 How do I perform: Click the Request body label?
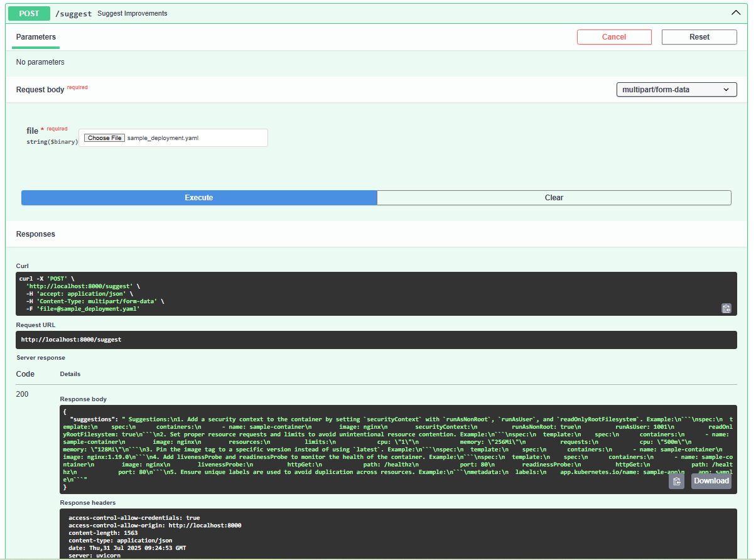tap(40, 90)
